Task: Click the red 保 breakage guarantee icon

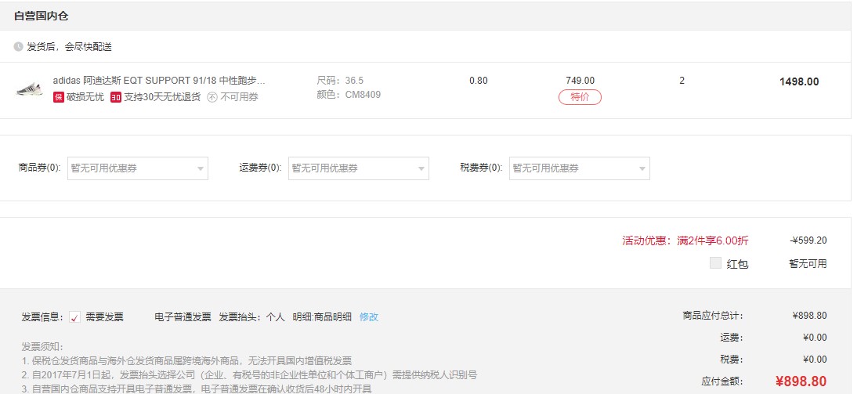Action: (59, 97)
